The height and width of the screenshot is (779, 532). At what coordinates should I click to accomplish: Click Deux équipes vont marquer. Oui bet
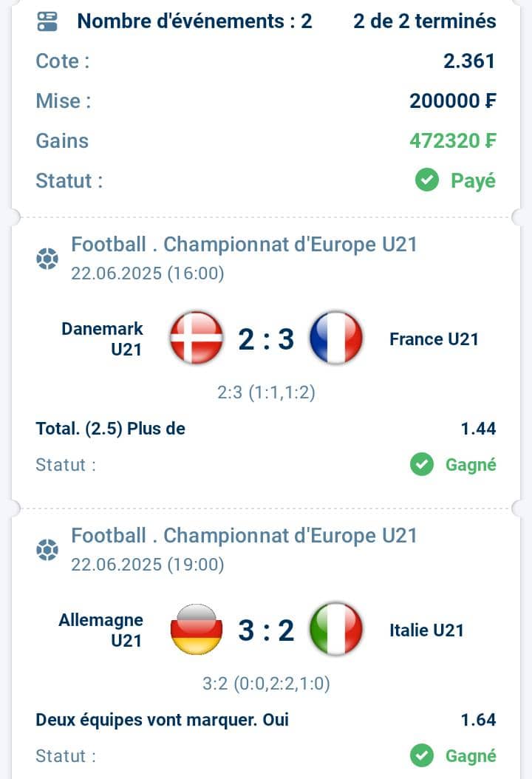point(162,719)
